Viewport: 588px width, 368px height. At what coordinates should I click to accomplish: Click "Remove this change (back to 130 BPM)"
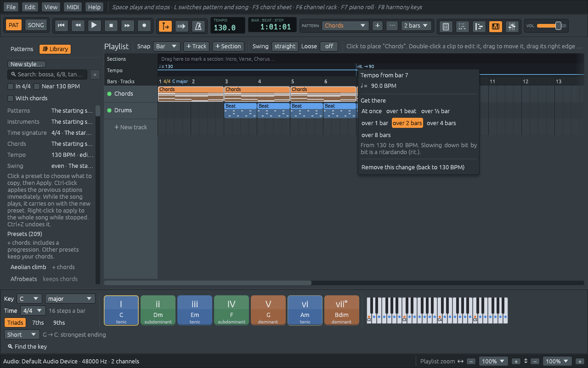coord(413,167)
